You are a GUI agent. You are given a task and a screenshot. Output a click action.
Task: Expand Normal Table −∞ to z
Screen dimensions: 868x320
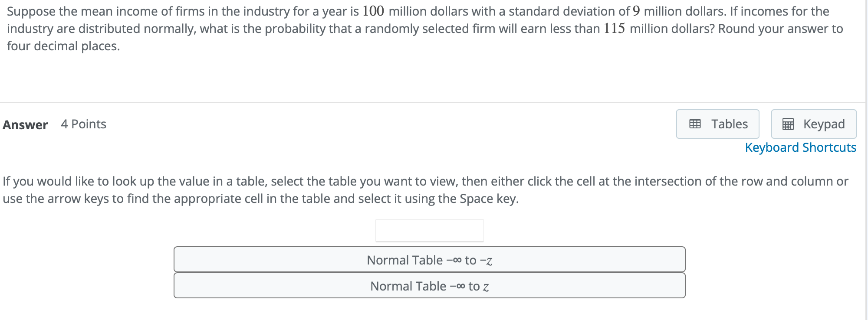(x=429, y=286)
